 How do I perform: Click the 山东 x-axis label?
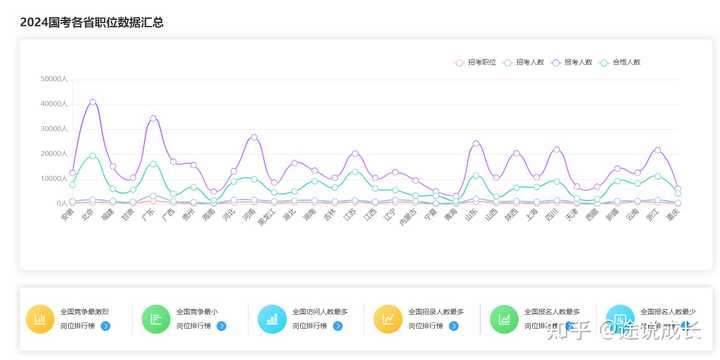(x=471, y=214)
